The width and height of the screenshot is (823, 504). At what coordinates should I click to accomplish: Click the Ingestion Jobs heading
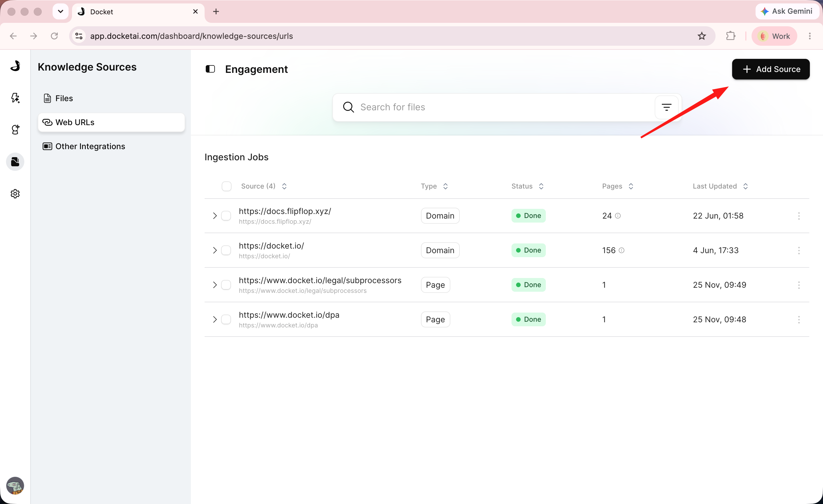(x=237, y=157)
